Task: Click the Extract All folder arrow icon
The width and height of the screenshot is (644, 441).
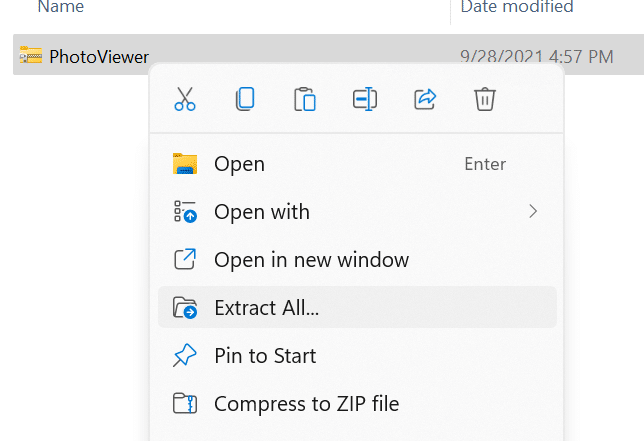Action: pos(185,308)
